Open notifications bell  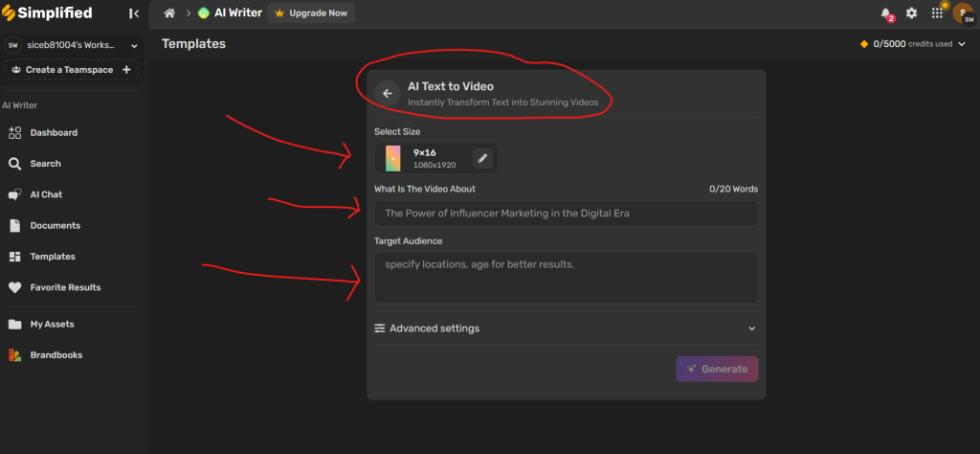click(886, 13)
